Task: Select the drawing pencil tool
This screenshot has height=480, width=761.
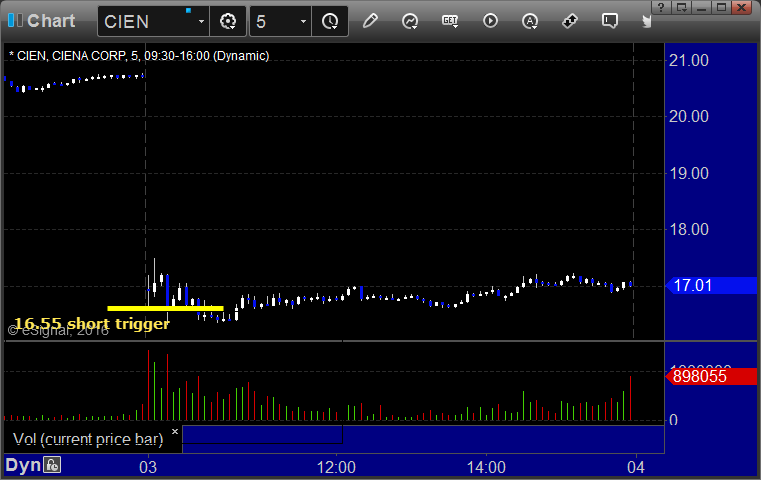Action: tap(370, 21)
